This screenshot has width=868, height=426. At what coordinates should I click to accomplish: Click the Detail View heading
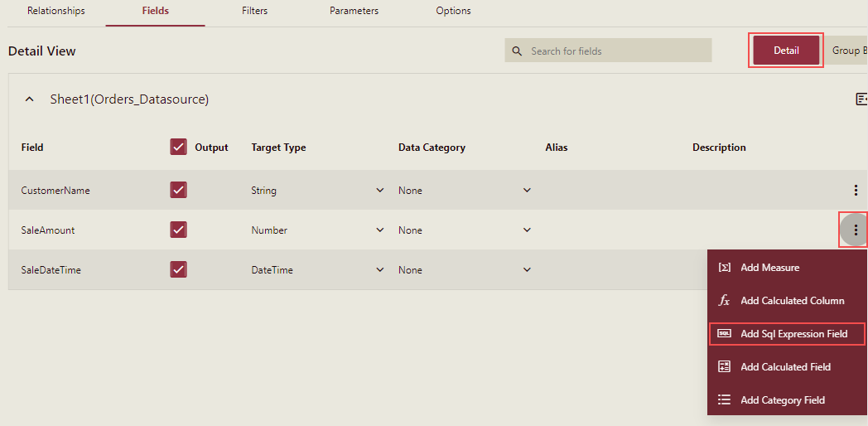pyautogui.click(x=42, y=51)
